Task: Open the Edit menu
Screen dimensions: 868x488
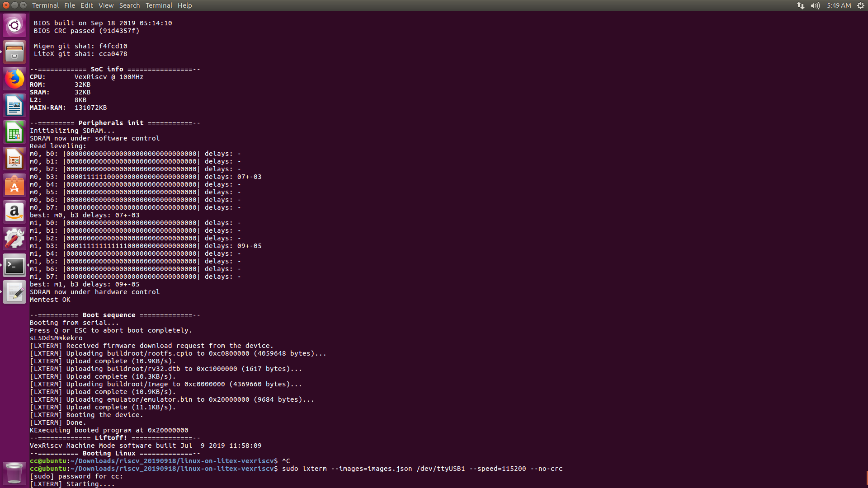Action: (x=86, y=5)
